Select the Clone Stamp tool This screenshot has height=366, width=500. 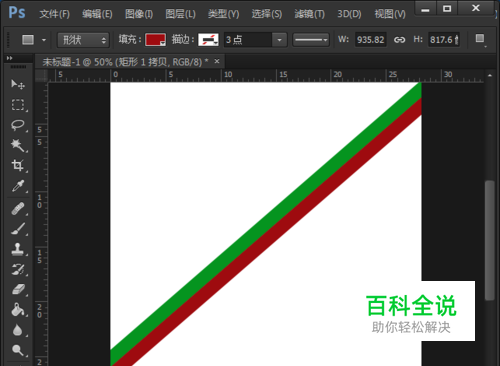point(18,249)
